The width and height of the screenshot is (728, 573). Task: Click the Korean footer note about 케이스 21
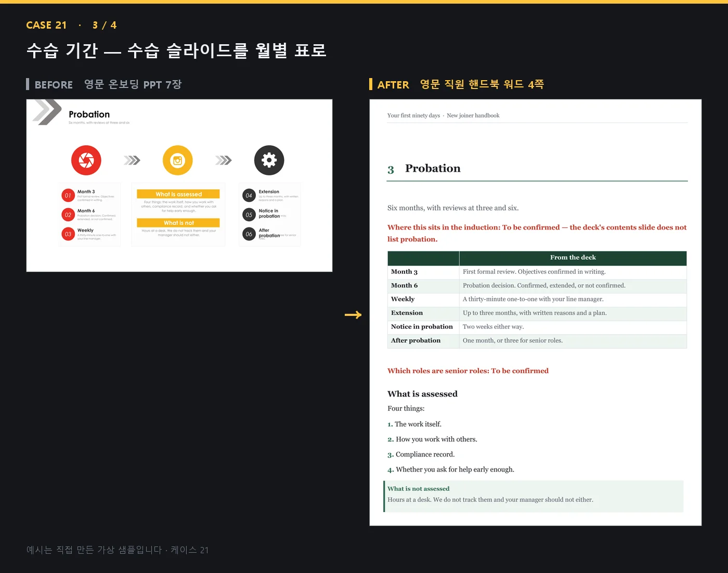(x=118, y=550)
